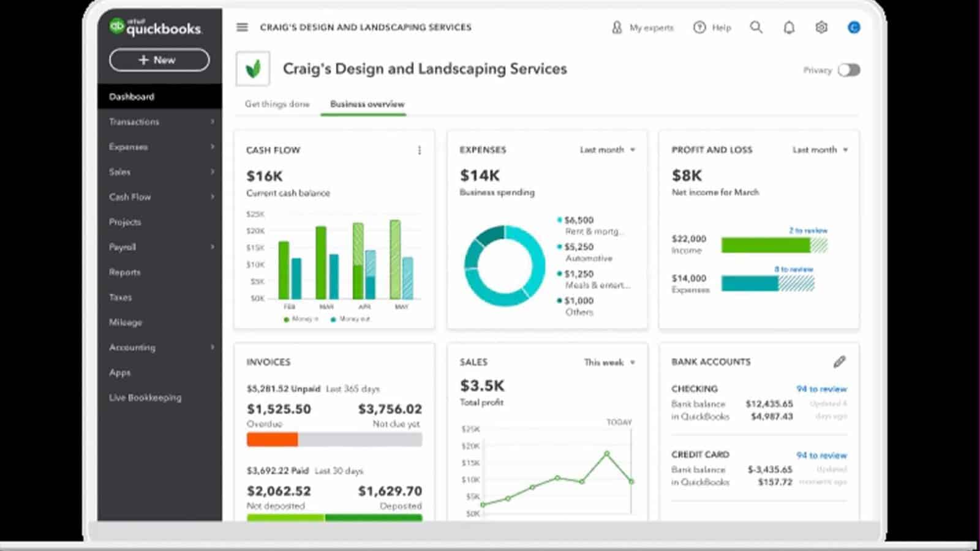980x551 pixels.
Task: Click the $1,629.70 Deposited amount
Action: (390, 491)
